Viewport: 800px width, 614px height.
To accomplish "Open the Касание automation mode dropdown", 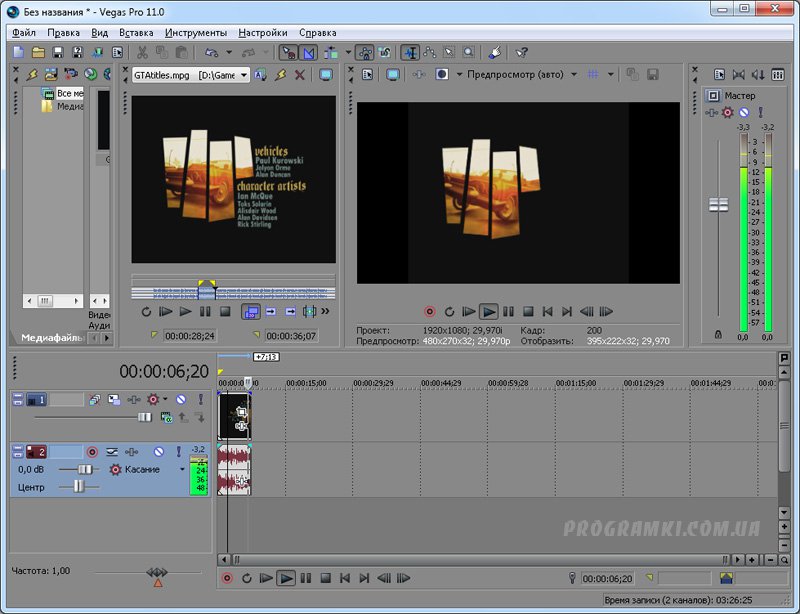I will (x=182, y=469).
